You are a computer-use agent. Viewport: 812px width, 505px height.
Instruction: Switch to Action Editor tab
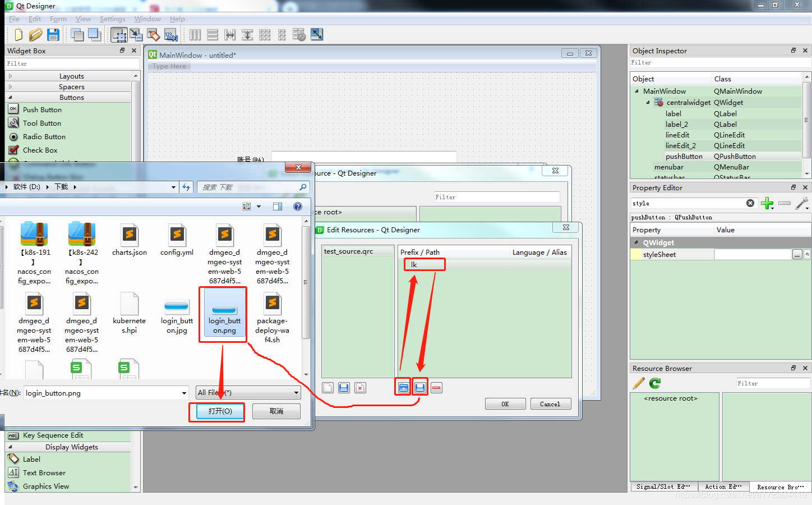click(723, 486)
